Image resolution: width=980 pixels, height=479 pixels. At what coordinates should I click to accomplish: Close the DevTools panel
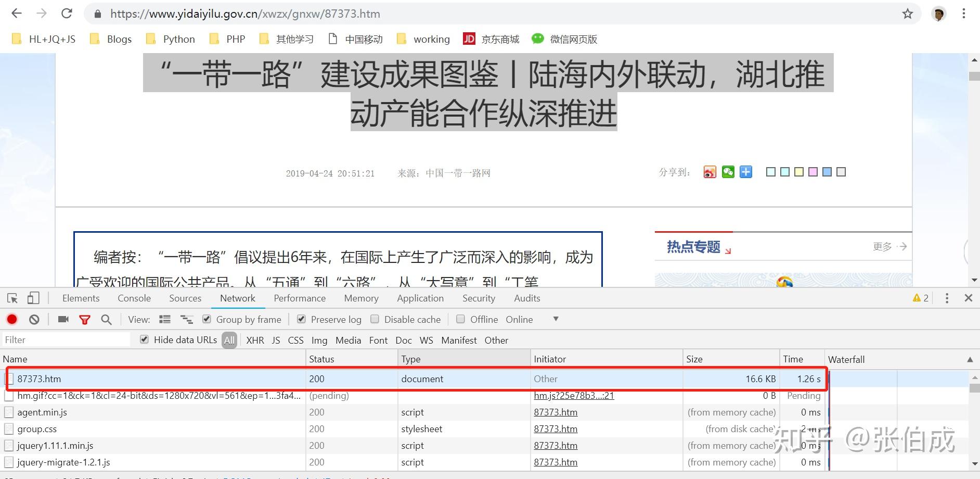969,298
